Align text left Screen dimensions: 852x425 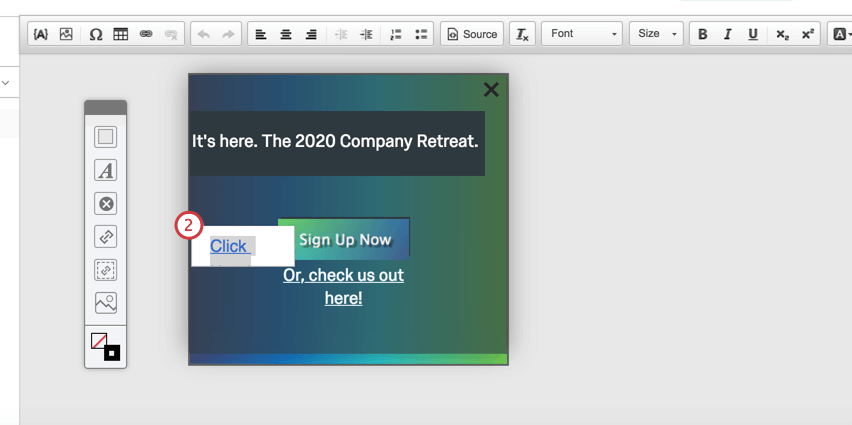[x=261, y=34]
